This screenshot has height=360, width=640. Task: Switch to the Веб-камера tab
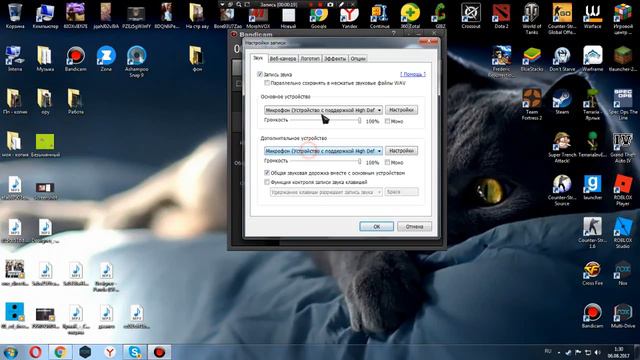tap(282, 59)
